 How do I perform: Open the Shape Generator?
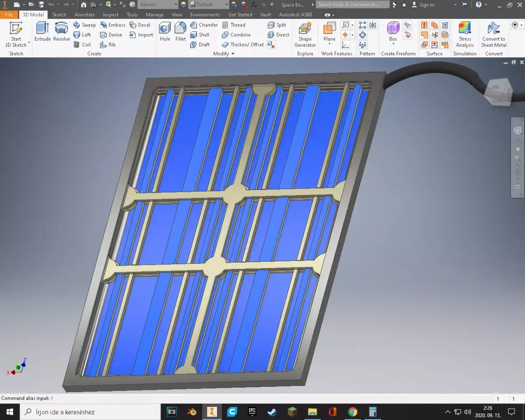[305, 34]
